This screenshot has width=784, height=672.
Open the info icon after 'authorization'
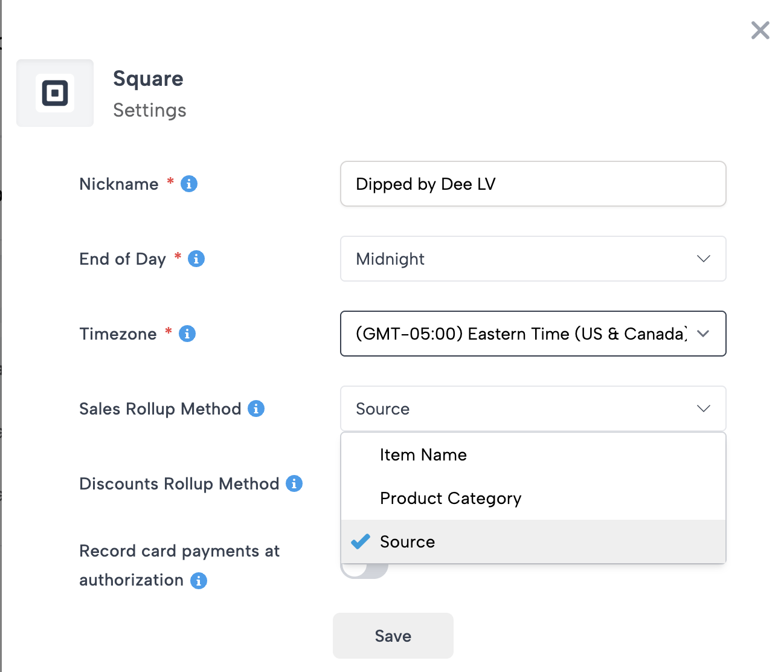[x=199, y=581]
